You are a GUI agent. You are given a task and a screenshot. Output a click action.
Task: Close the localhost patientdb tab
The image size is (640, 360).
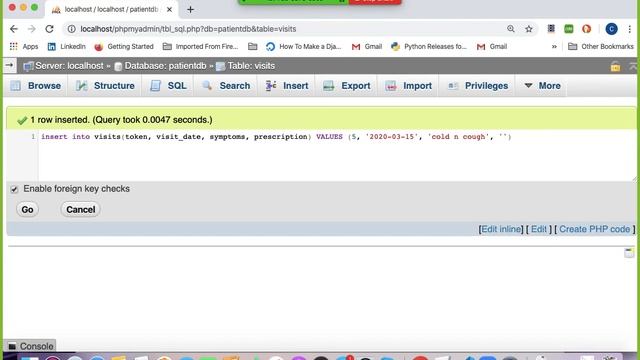click(x=169, y=9)
